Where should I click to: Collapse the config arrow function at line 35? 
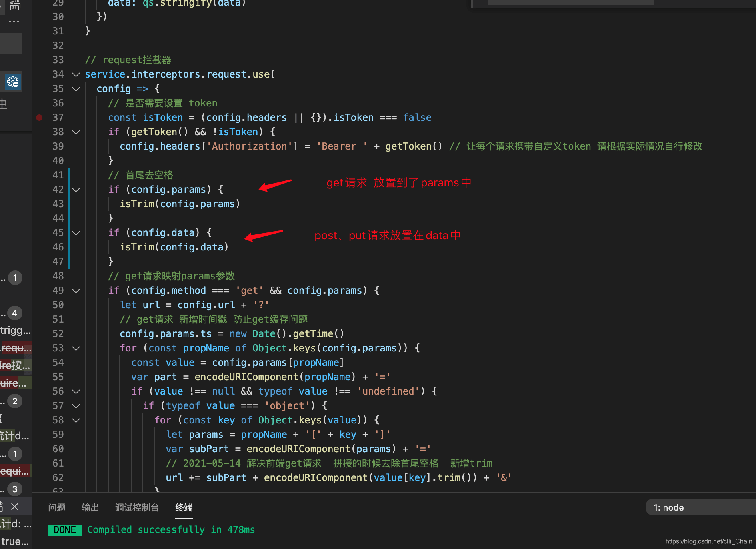pos(76,89)
